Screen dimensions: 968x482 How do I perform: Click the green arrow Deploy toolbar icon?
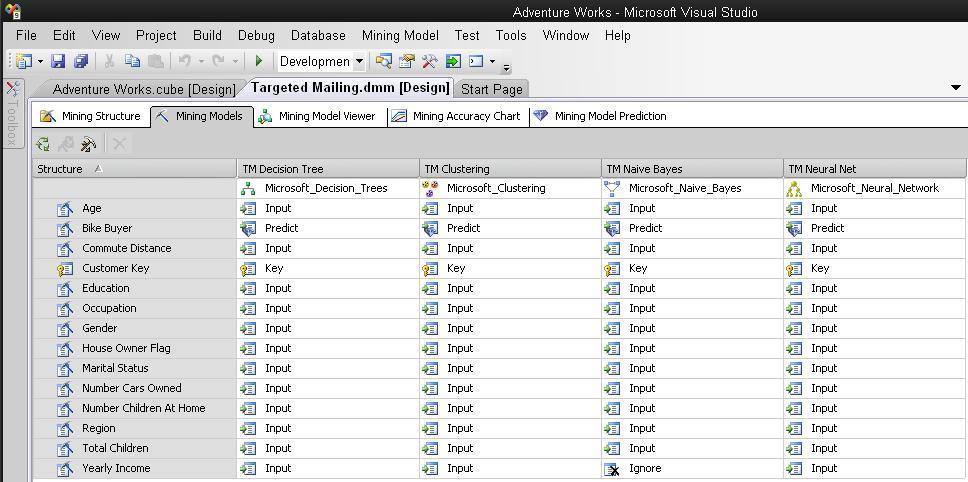453,61
